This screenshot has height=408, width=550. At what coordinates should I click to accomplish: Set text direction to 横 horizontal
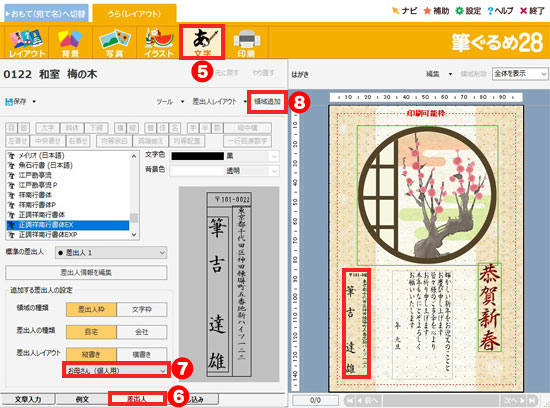121,128
